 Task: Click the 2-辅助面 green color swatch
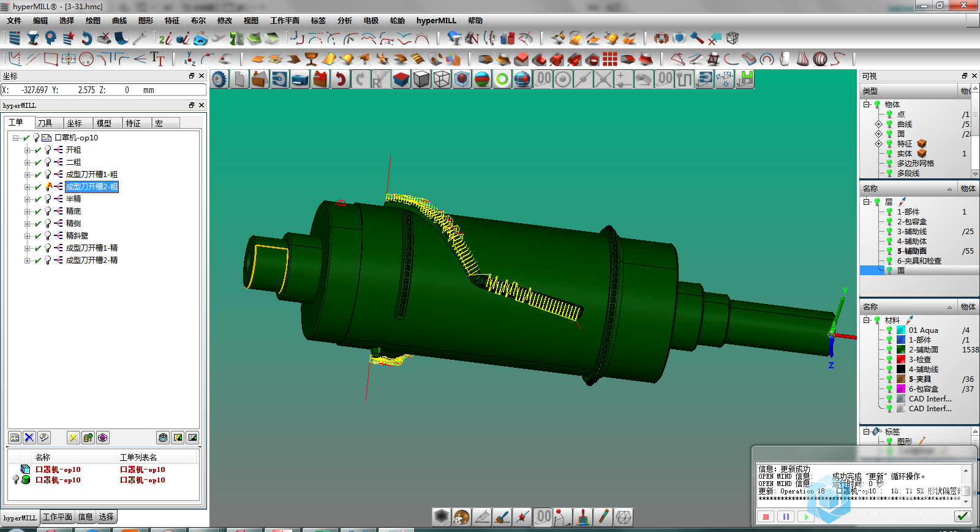(x=901, y=349)
